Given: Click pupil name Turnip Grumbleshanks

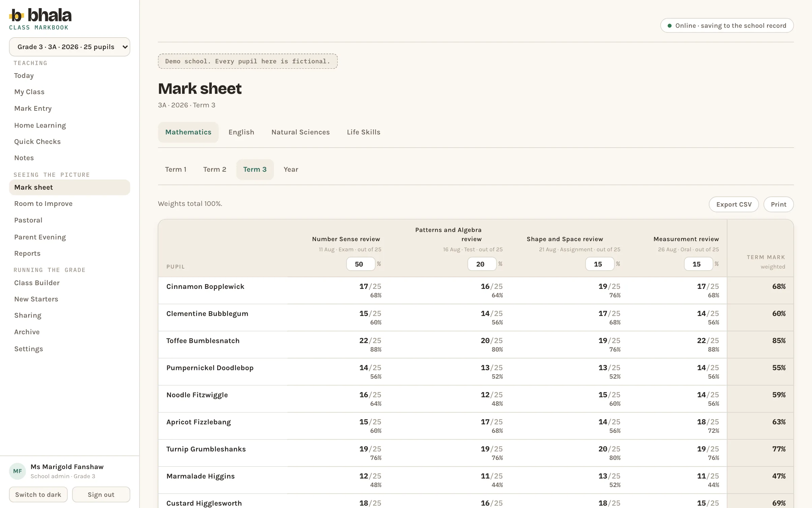Looking at the screenshot, I should [x=206, y=449].
